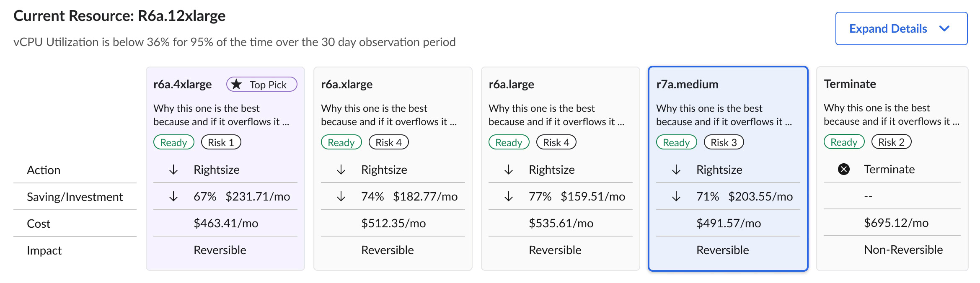Screen dimensions: 980x283
Task: Click r7a.medium savings 71% down arrow
Action: [x=676, y=196]
